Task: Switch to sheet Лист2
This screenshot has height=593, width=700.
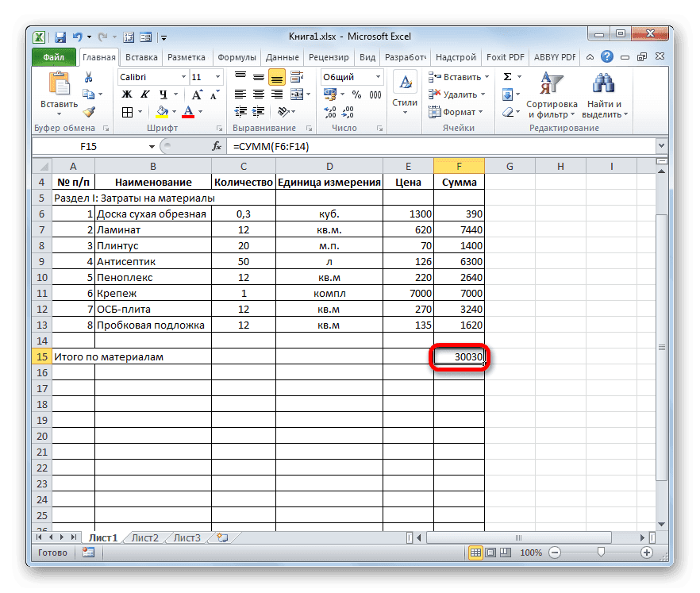Action: pos(143,537)
